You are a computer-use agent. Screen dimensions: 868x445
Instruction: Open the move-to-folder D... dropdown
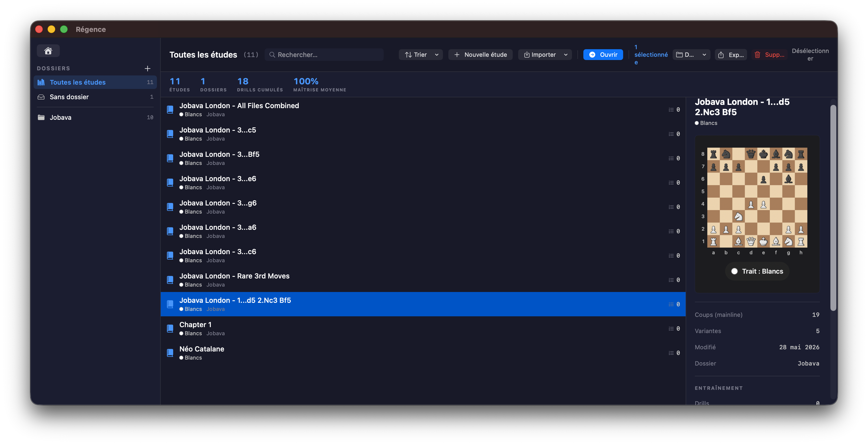pos(691,55)
